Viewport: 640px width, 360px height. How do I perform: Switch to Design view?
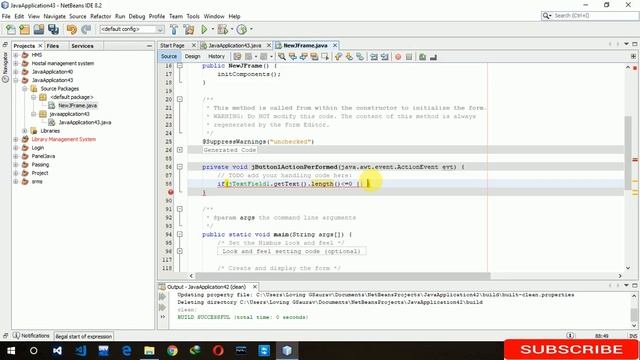(192, 56)
